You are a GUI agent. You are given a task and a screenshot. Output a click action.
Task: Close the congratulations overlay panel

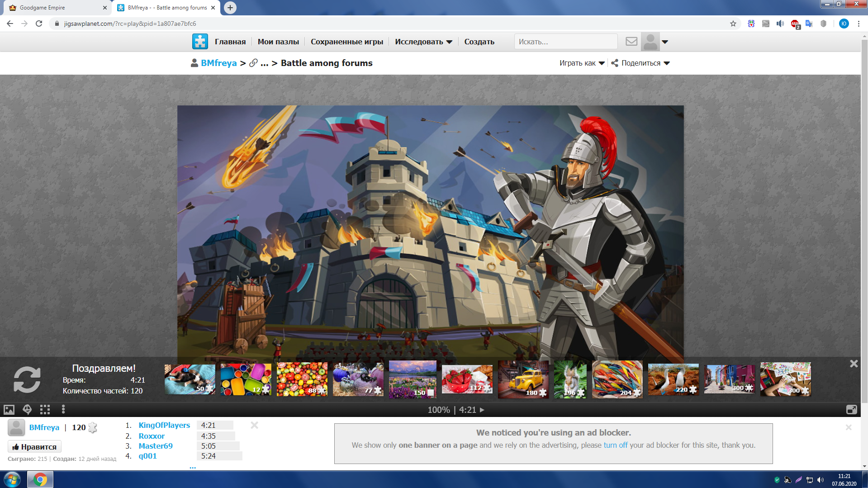[854, 364]
